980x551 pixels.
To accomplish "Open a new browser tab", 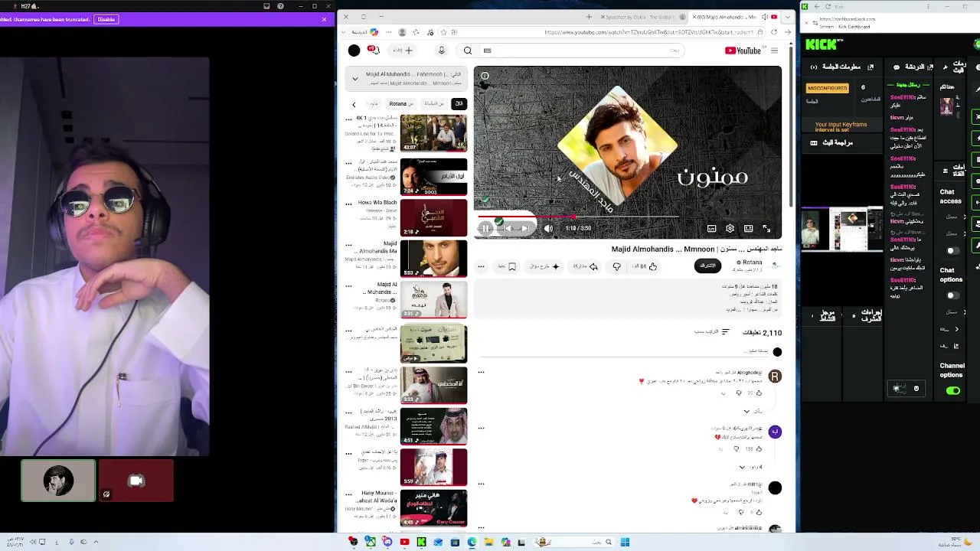I will [x=589, y=17].
